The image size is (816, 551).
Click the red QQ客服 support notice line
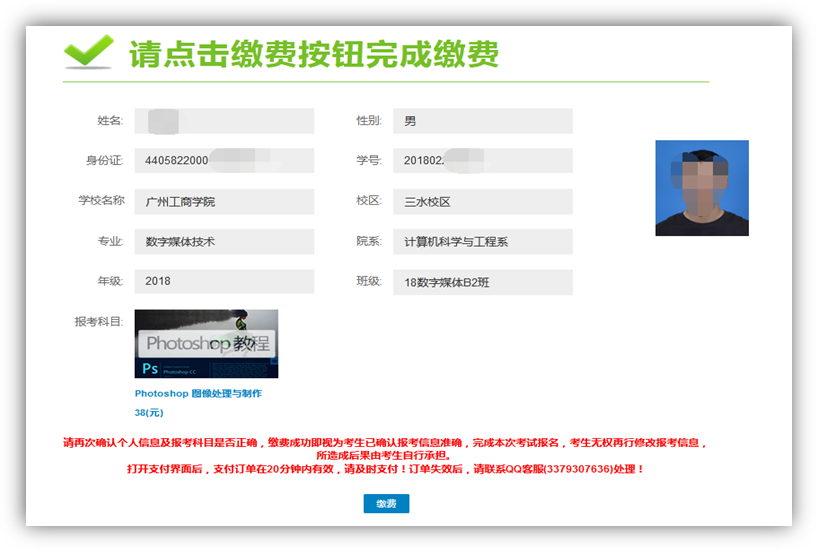pyautogui.click(x=385, y=469)
